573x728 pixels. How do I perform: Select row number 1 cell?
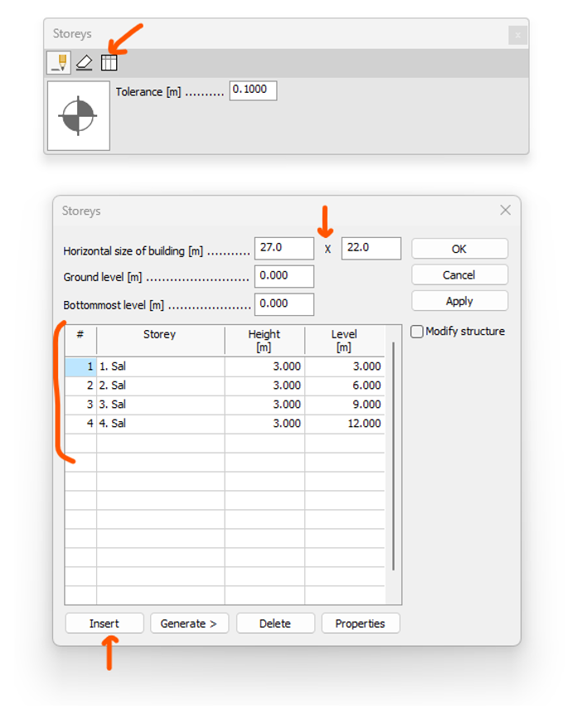(x=80, y=366)
